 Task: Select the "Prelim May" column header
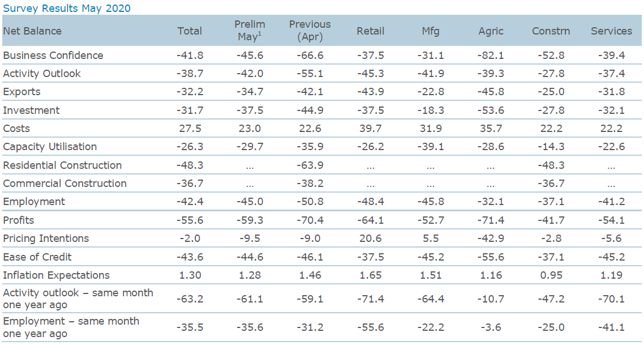250,31
